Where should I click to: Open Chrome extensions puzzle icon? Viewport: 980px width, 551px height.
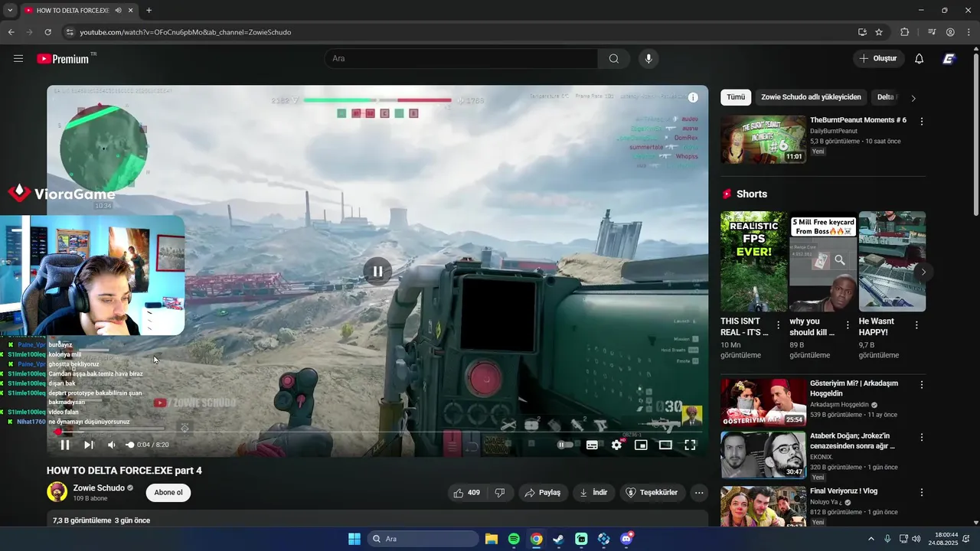pyautogui.click(x=904, y=32)
